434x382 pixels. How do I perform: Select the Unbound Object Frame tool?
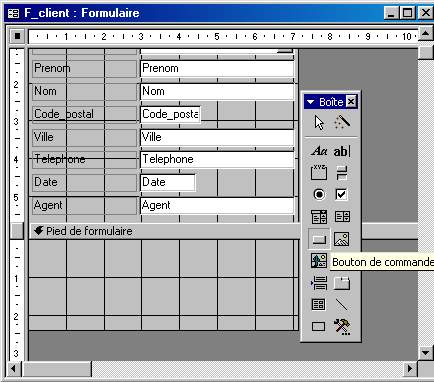pos(319,261)
